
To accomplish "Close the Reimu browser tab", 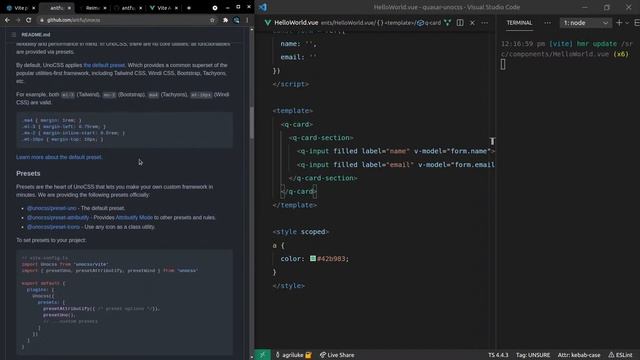I will [x=105, y=8].
